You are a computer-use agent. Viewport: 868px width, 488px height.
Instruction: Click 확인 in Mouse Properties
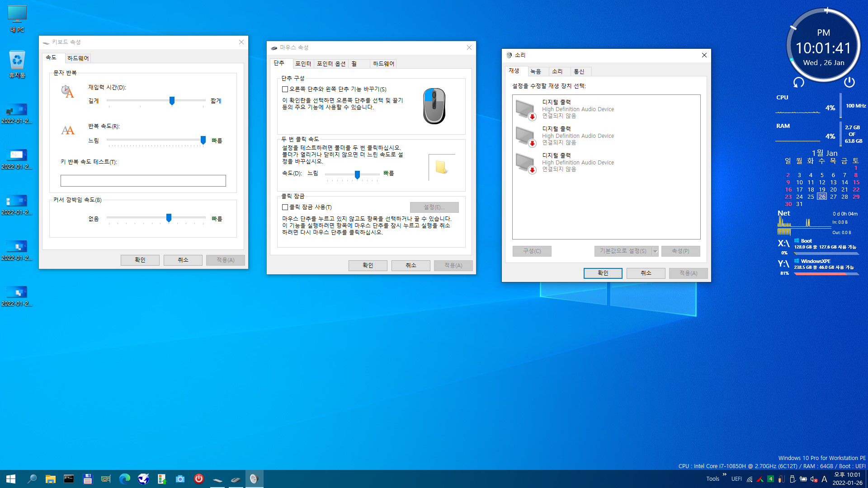pos(368,266)
